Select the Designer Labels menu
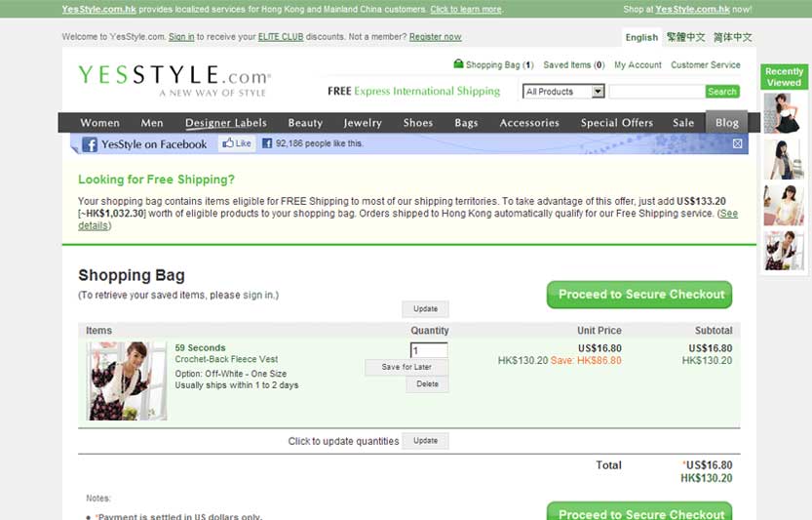This screenshot has height=520, width=812. 226,123
